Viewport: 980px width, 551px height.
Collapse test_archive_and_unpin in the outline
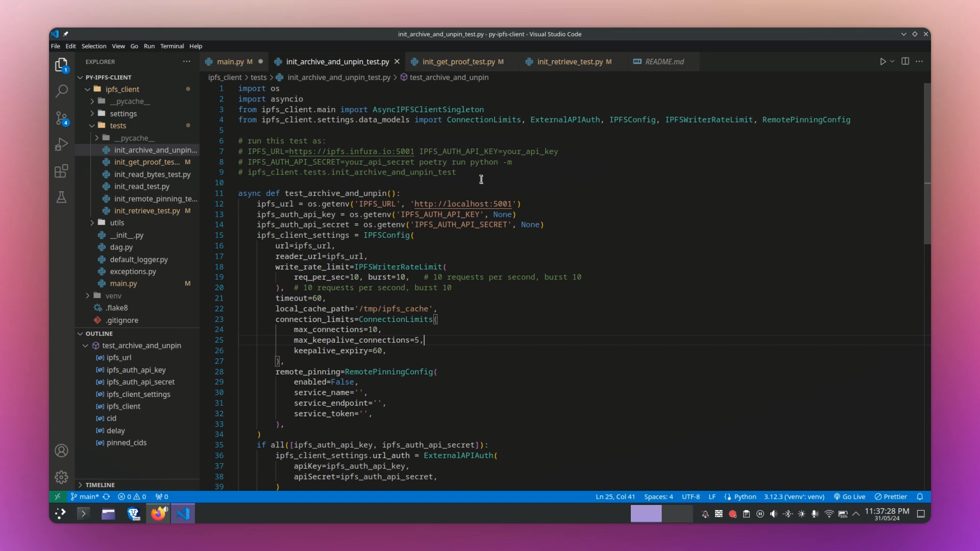coord(85,346)
